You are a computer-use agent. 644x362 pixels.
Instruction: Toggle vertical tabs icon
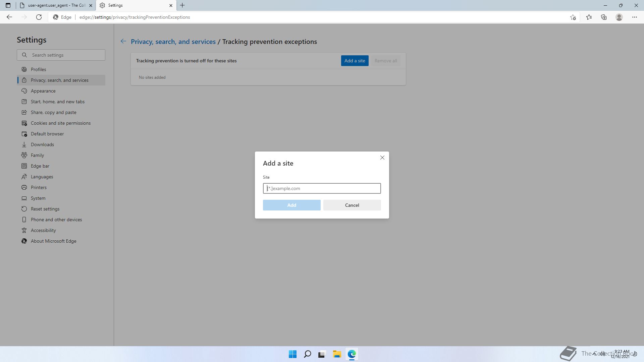8,5
